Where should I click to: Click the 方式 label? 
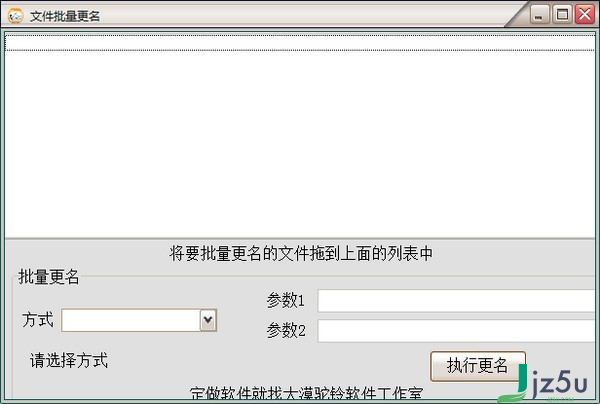pyautogui.click(x=38, y=320)
